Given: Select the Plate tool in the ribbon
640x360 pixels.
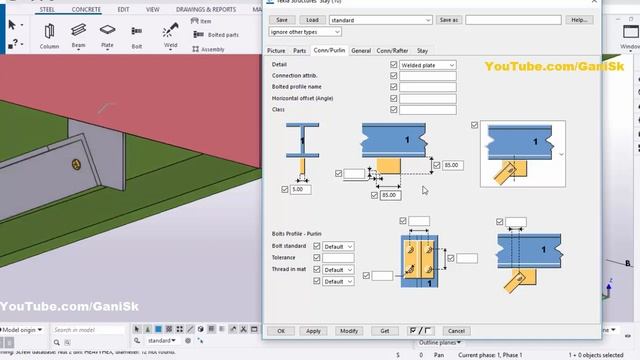Looking at the screenshot, I should click(107, 36).
